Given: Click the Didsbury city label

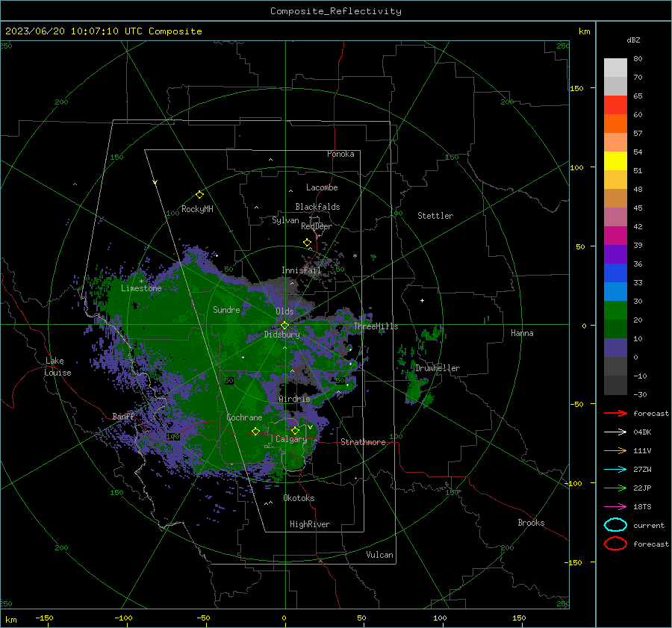Looking at the screenshot, I should click(x=281, y=335).
